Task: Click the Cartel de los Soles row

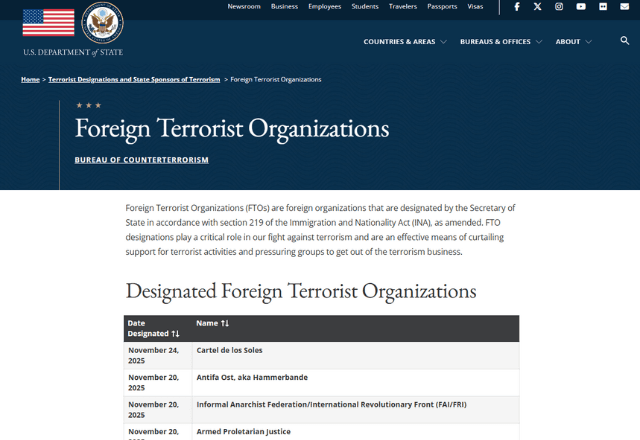Action: click(x=229, y=350)
